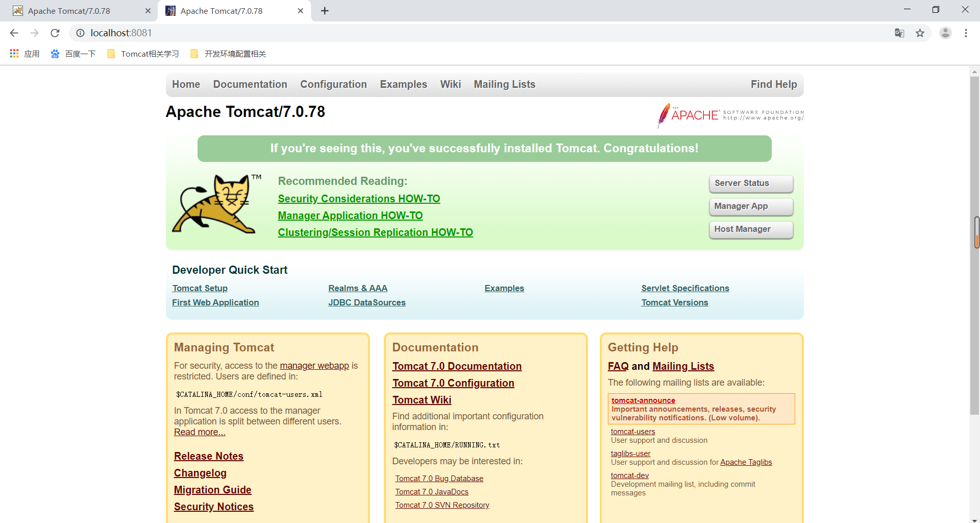The image size is (980, 523).
Task: Bookmark this page with the star icon
Action: coord(920,33)
